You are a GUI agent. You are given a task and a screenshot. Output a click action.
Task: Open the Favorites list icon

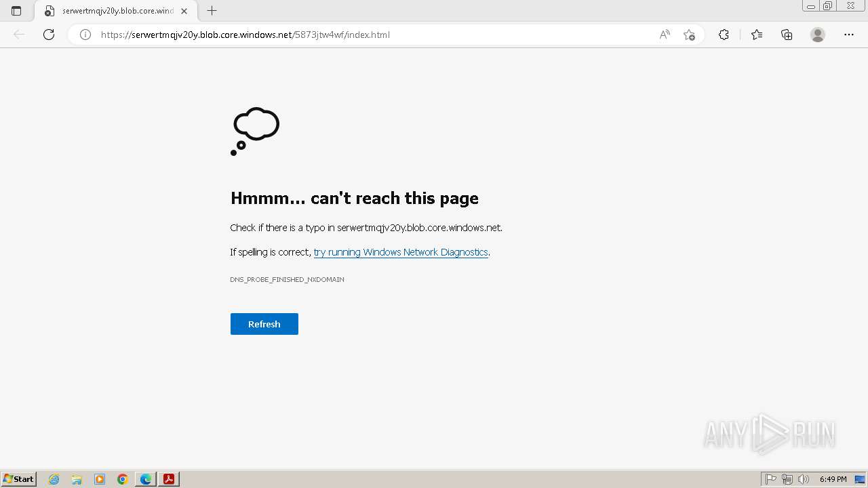point(757,35)
